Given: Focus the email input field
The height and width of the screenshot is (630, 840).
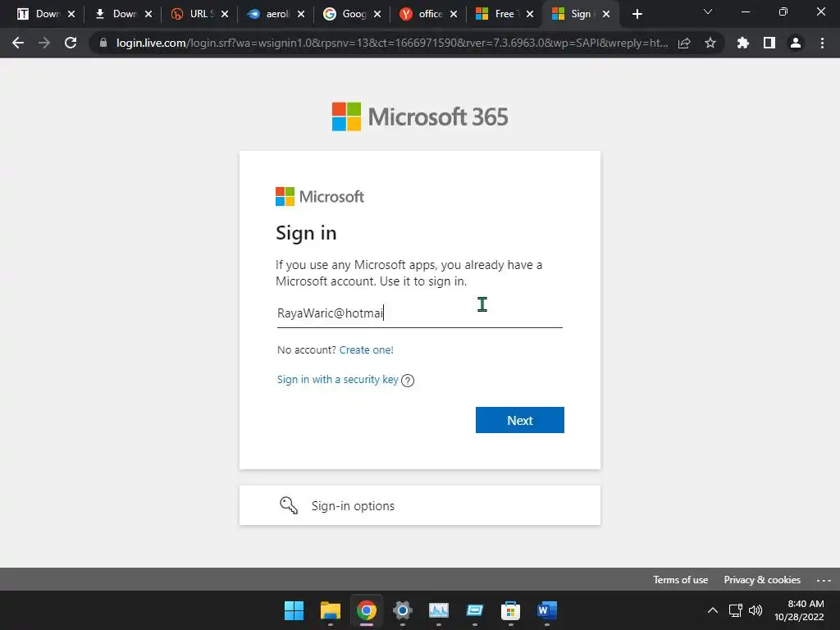Looking at the screenshot, I should 419,313.
